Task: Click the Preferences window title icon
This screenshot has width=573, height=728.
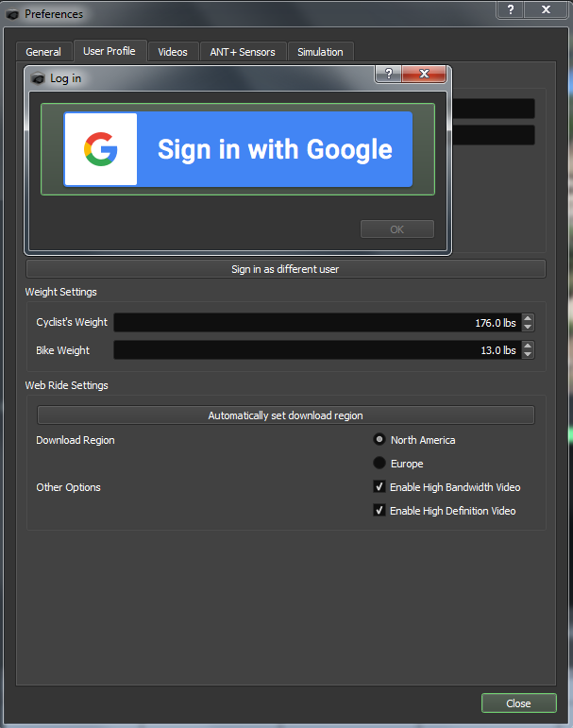Action: tap(12, 14)
